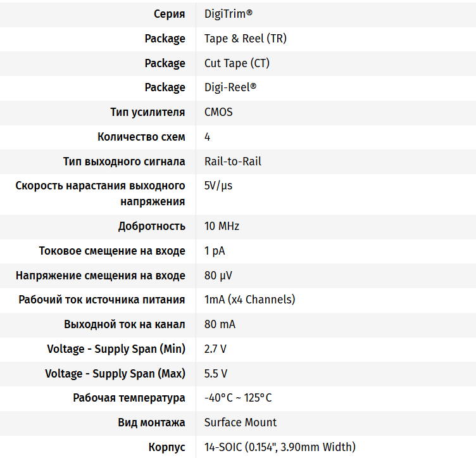Select the 14-SOIC case value
The width and height of the screenshot is (476, 458).
click(x=280, y=447)
